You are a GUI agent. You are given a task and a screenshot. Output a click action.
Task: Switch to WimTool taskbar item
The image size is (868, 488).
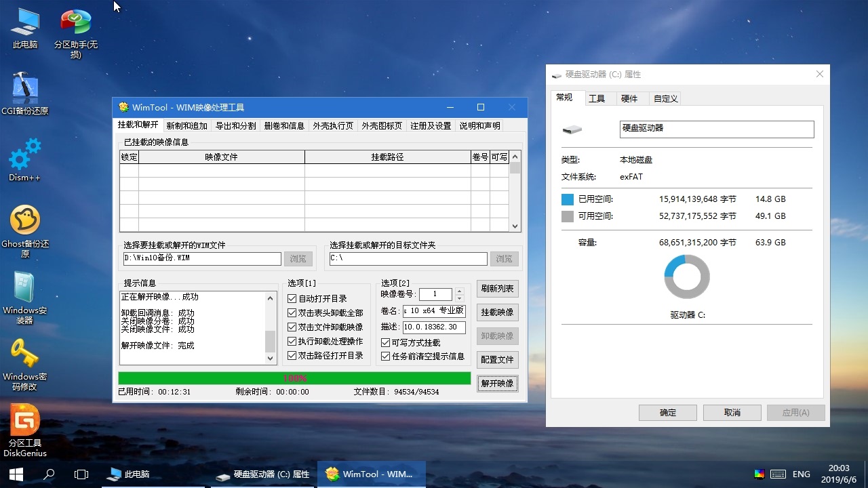pyautogui.click(x=372, y=474)
